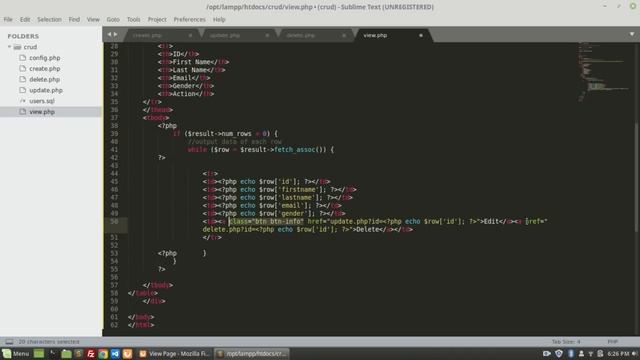Open the network tray icon
The width and height of the screenshot is (640, 360).
coord(591,354)
